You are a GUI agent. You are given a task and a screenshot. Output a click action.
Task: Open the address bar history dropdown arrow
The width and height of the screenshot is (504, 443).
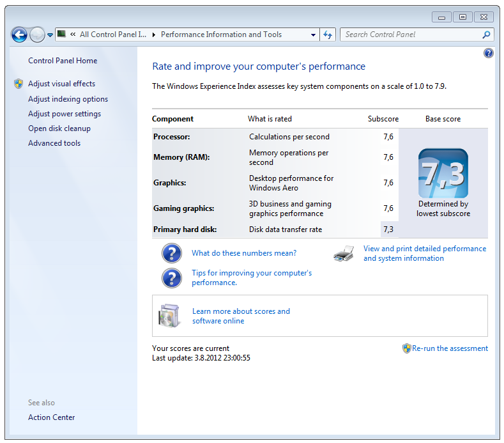click(x=313, y=35)
